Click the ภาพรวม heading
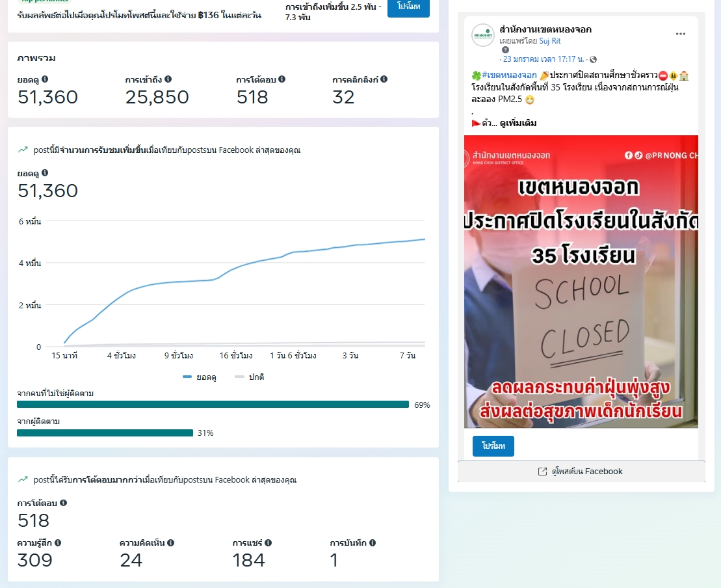The width and height of the screenshot is (721, 588). coord(36,59)
